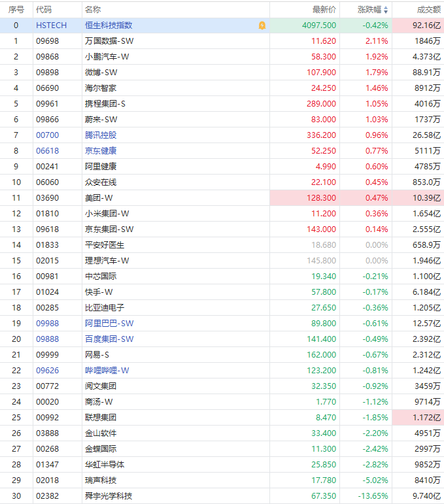Viewport: 444px width, 504px height.
Task: Select the 小米集团-W row name
Action: [107, 213]
